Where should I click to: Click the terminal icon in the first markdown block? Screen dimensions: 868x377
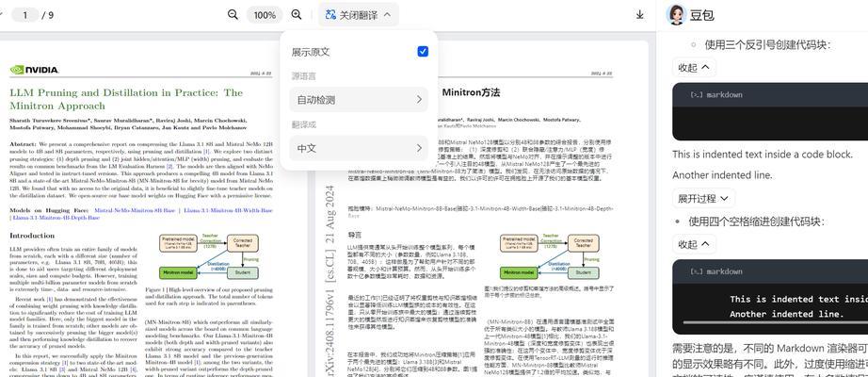(x=696, y=95)
